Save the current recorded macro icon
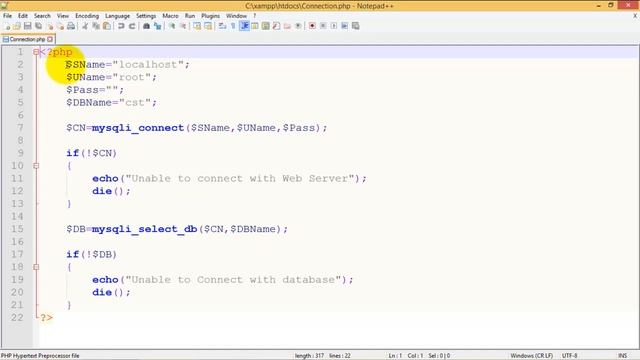Viewport: 640px width, 360px height. click(x=356, y=26)
